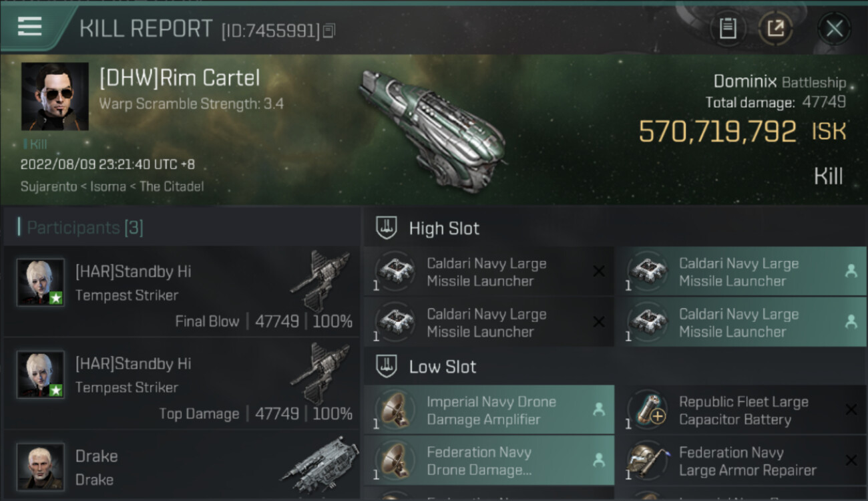868x501 pixels.
Task: Click the [DHW]Rim Cartel pilot name
Action: pyautogui.click(x=179, y=78)
